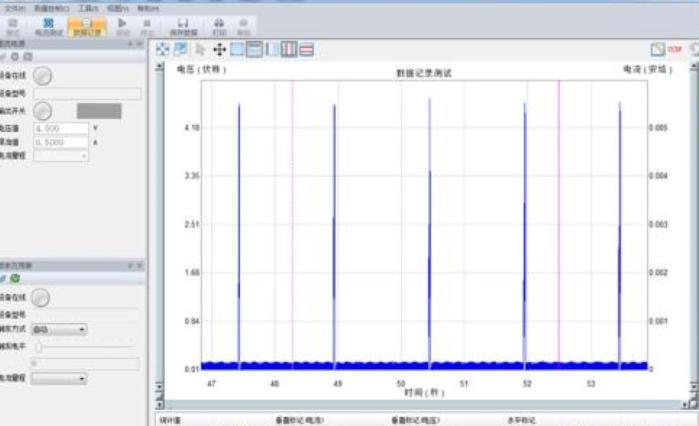Screen dimensions: 699x426
Task: Click the blue battery test toolbar button
Action: pyautogui.click(x=49, y=27)
